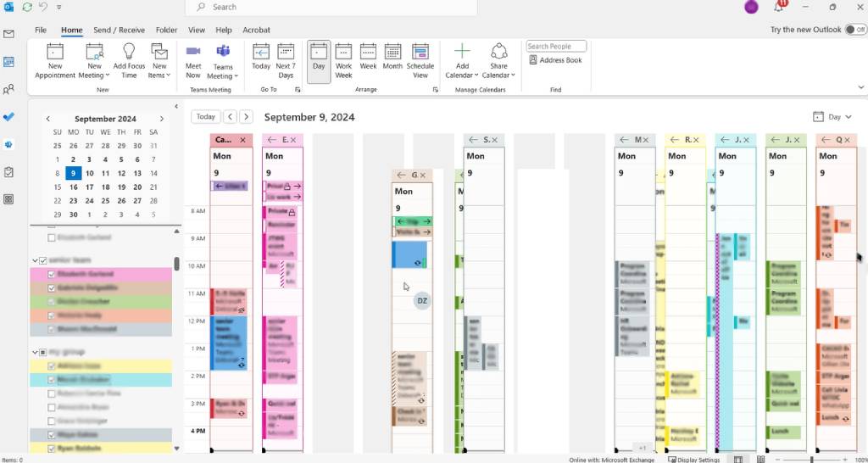Go to previous month in mini calendar
This screenshot has height=463, width=868.
48,119
